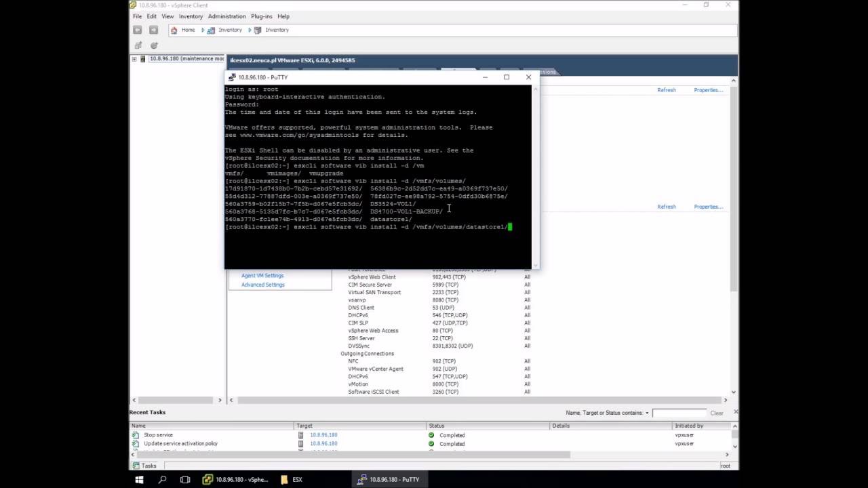Click Name column header in Recent Tasks

click(212, 426)
